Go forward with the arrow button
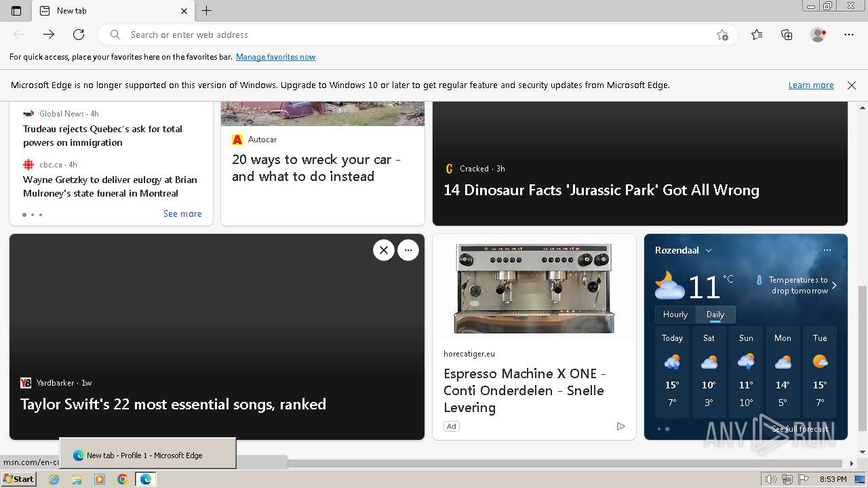This screenshot has width=868, height=488. (x=49, y=35)
